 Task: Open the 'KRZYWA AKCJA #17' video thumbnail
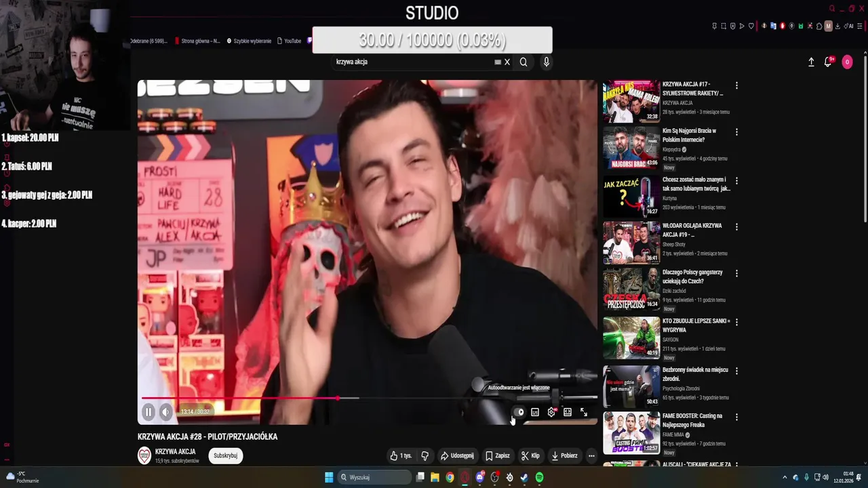[631, 101]
